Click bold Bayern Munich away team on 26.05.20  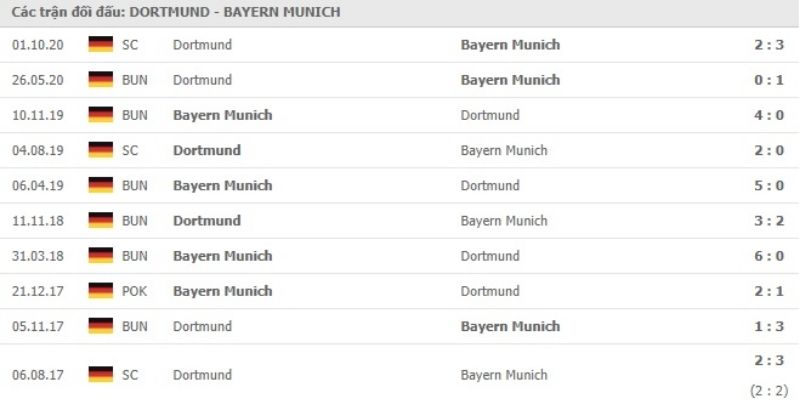(510, 80)
